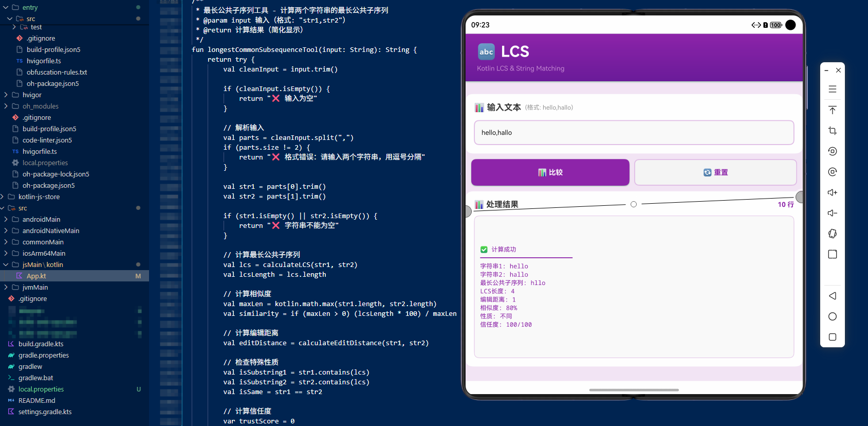Expand the test folder
The width and height of the screenshot is (868, 426).
14,27
